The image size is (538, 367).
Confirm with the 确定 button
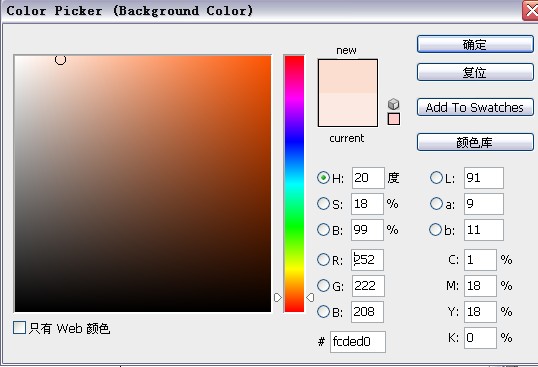pyautogui.click(x=475, y=44)
